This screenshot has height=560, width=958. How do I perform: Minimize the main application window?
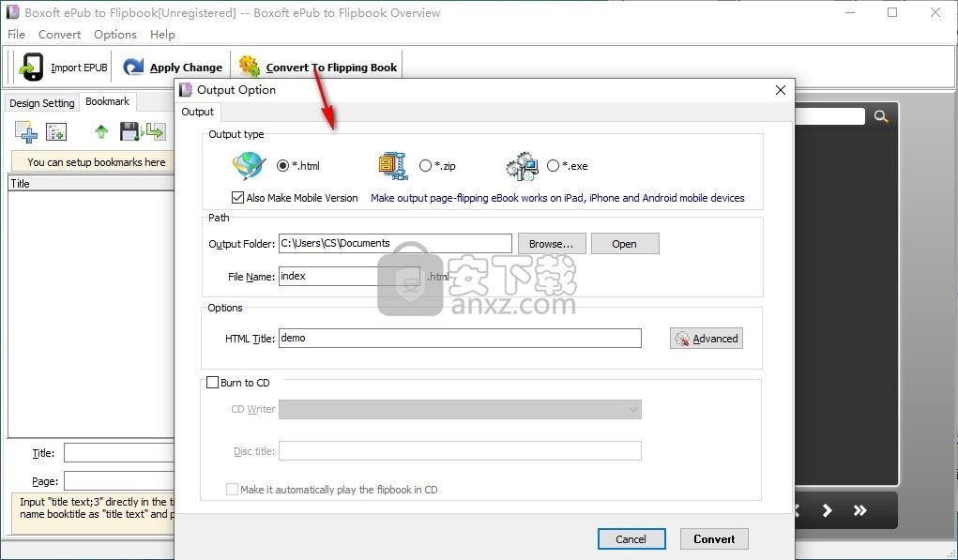[x=850, y=12]
